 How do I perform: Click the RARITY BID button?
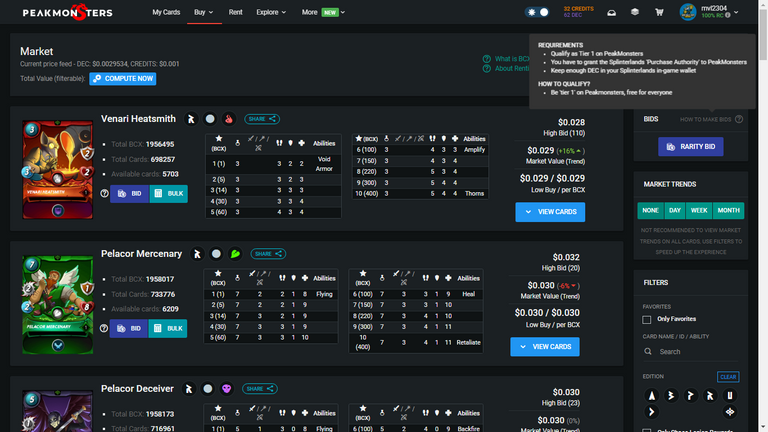[691, 146]
